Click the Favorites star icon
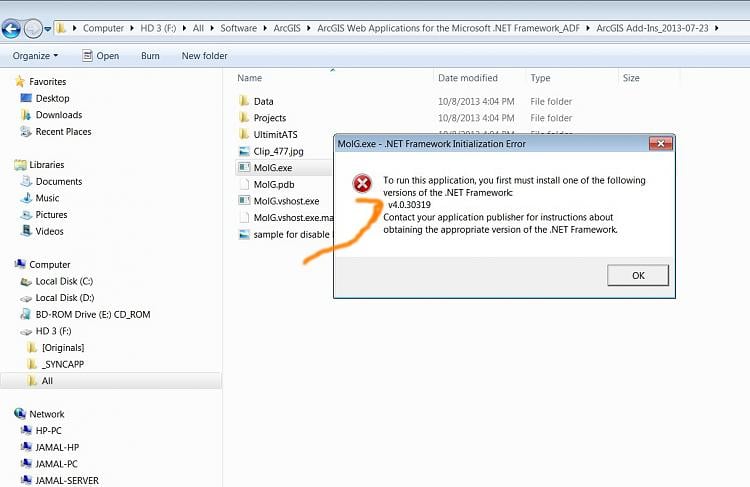This screenshot has width=750, height=487. tap(20, 81)
